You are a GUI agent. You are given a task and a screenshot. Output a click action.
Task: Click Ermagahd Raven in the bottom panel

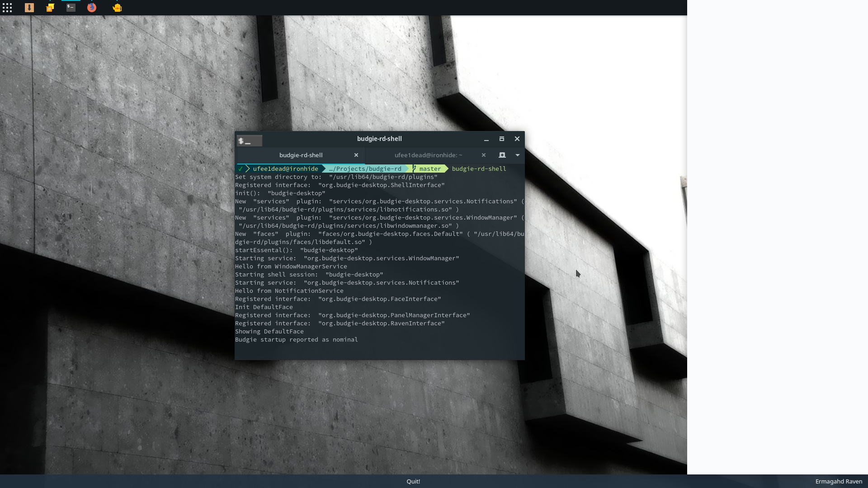839,482
